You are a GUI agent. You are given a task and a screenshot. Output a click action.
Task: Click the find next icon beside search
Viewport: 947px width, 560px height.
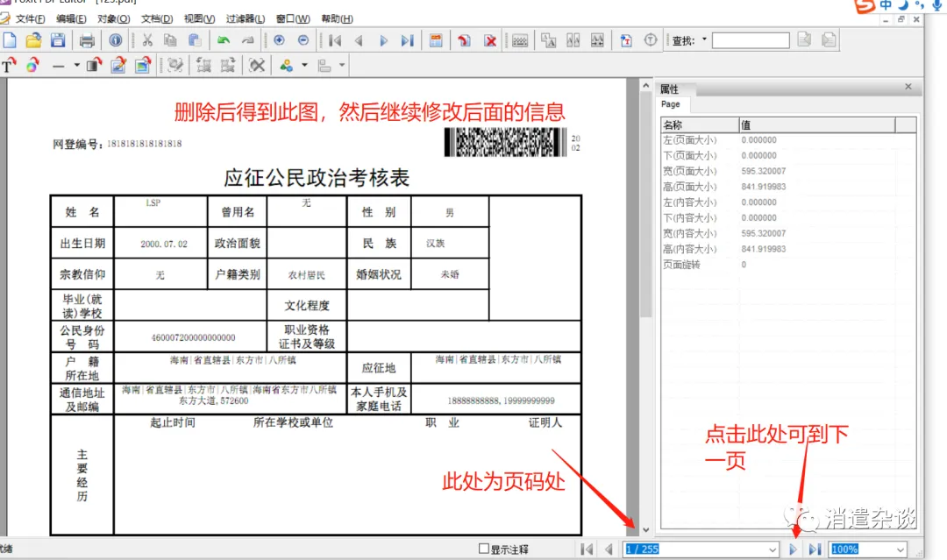coord(830,40)
